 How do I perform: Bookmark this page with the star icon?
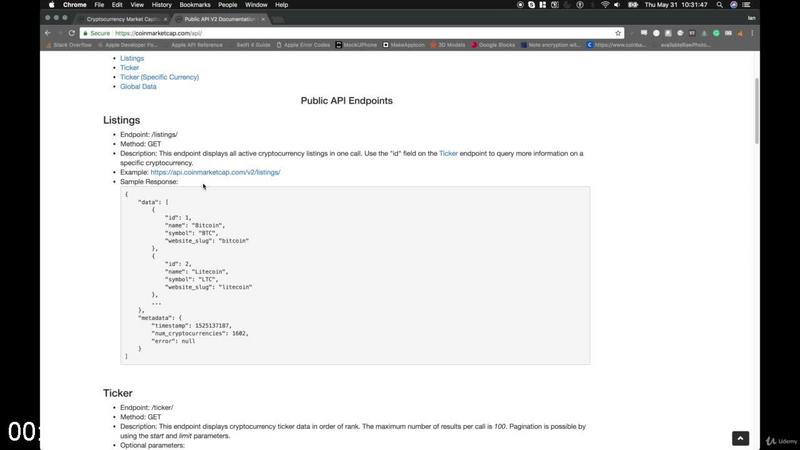point(618,33)
